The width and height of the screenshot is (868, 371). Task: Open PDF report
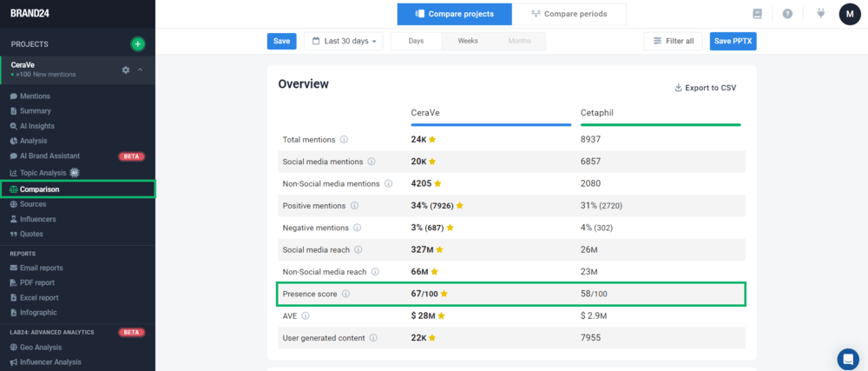tap(37, 282)
